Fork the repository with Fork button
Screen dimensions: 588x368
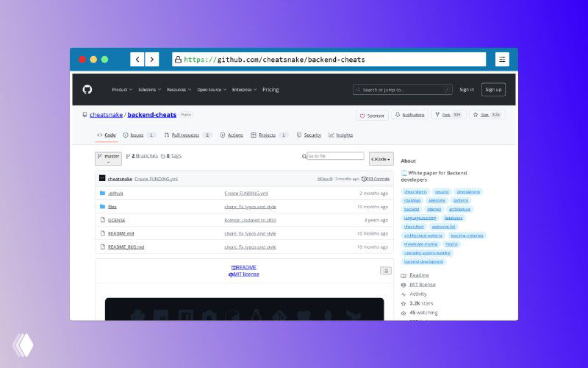click(x=448, y=115)
